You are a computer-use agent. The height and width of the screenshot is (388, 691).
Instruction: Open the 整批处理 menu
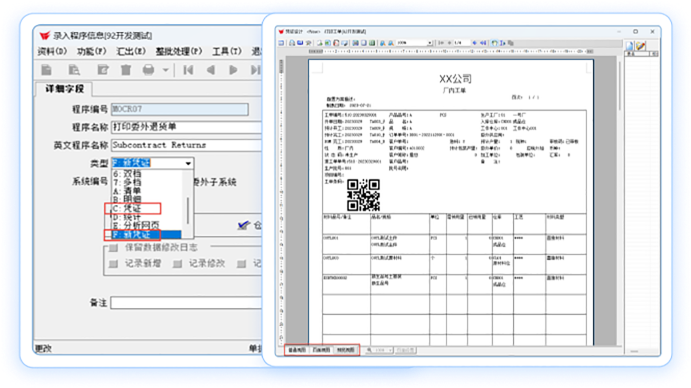point(178,52)
